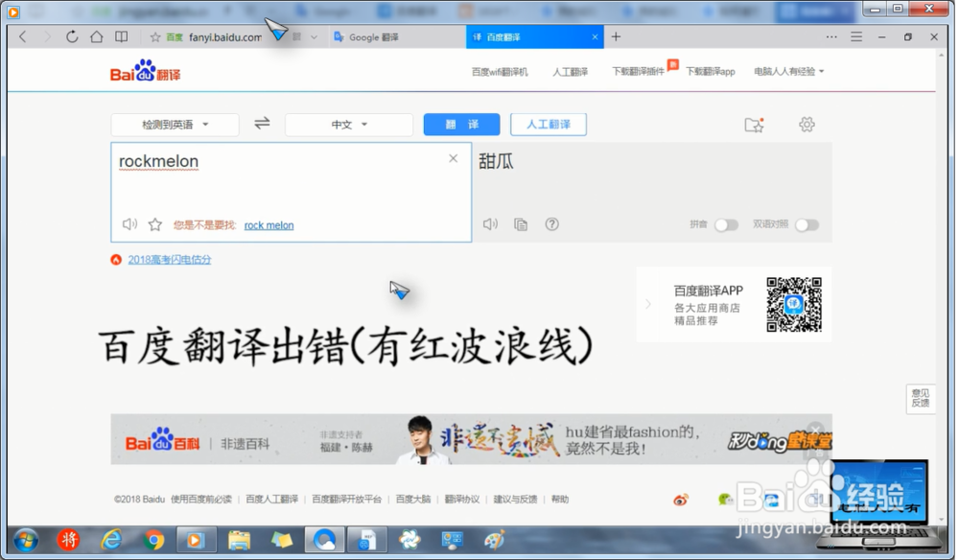The width and height of the screenshot is (959, 560).
Task: Toggle the 拼音 switch
Action: coord(727,225)
